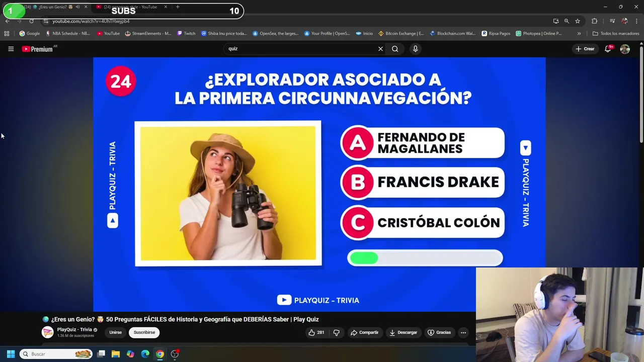The image size is (644, 362).
Task: Click the install/cast icon in address bar
Action: pyautogui.click(x=556, y=21)
